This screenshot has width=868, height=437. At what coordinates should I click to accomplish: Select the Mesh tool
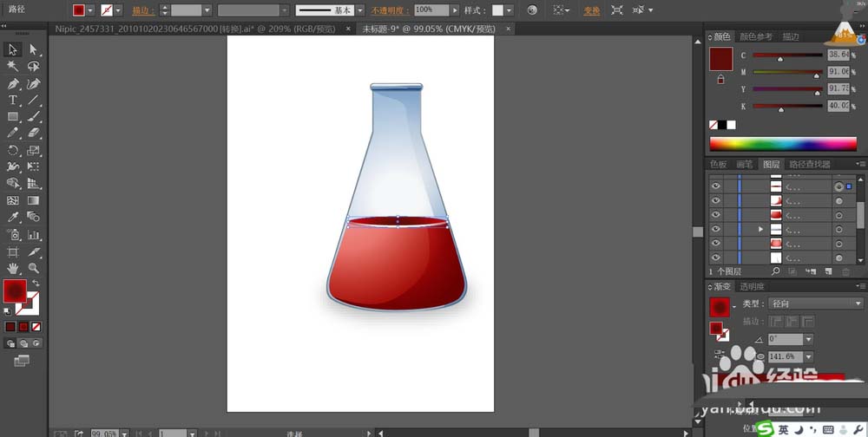coord(12,200)
